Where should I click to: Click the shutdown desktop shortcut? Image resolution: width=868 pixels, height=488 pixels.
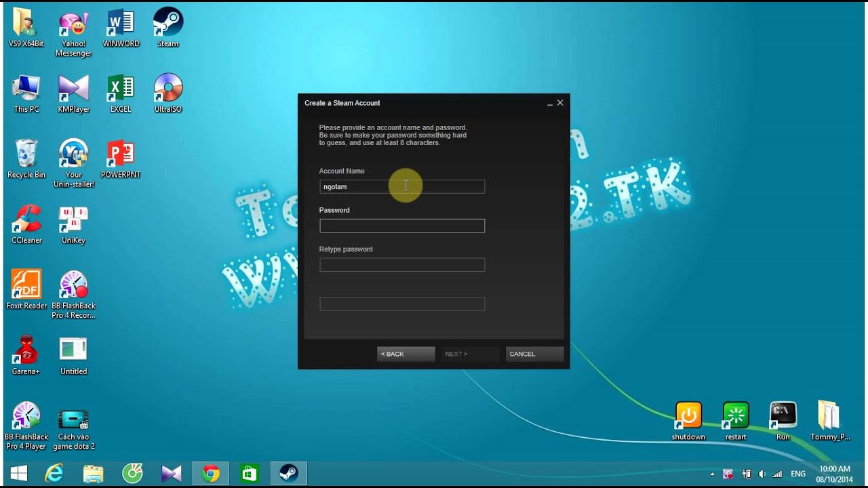click(x=688, y=422)
